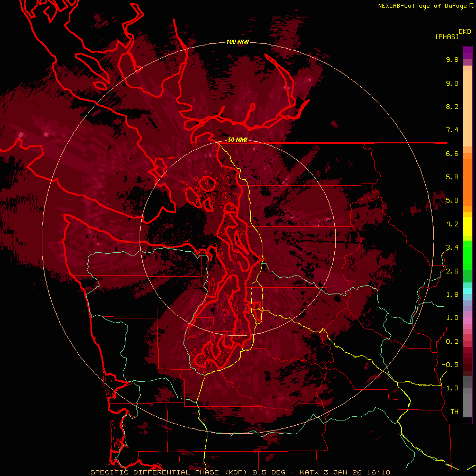The image size is (476, 476).
Task: Click the DKD label above the color scale
Action: coord(465,32)
